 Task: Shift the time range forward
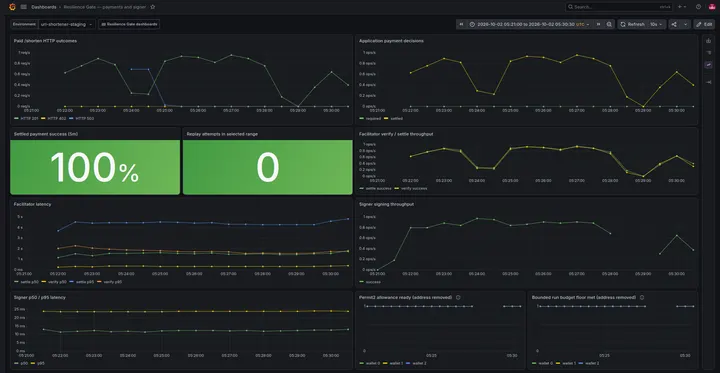[x=598, y=24]
